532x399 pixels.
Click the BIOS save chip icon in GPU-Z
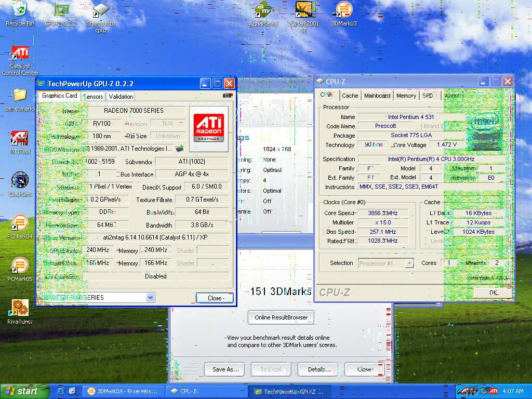click(179, 148)
